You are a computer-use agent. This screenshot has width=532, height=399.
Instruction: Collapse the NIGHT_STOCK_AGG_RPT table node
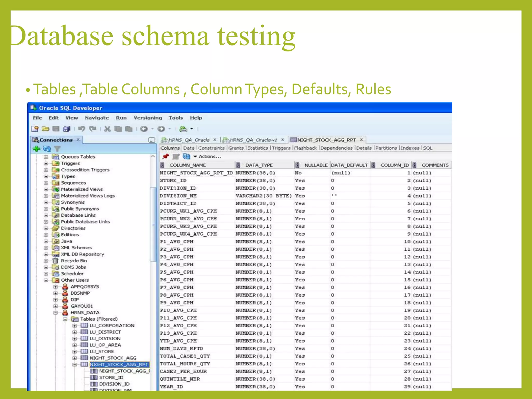[x=75, y=365]
